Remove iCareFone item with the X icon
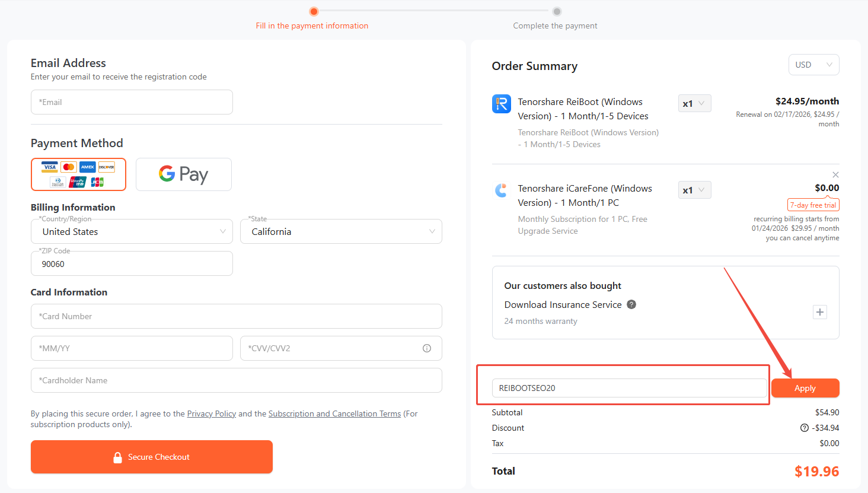The height and width of the screenshot is (493, 868). 835,174
